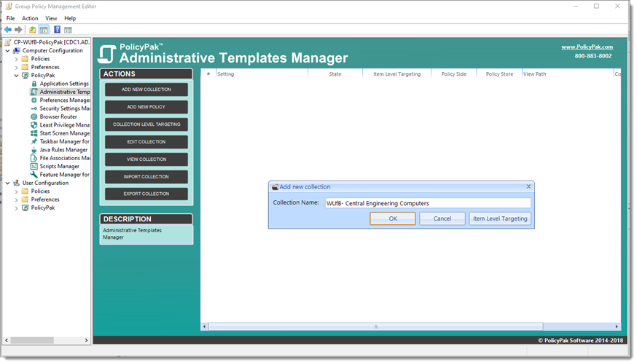Click the View Collection button
This screenshot has height=364, width=637.
[146, 159]
